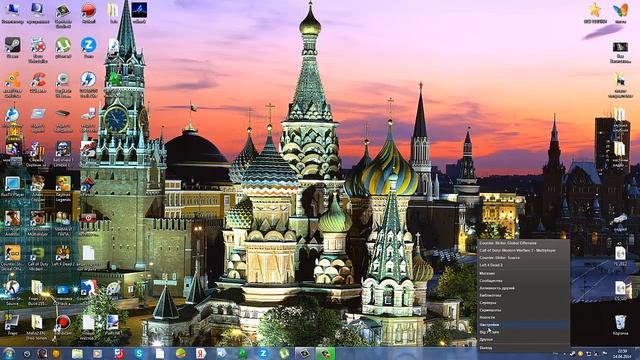The height and width of the screenshot is (360, 640).
Task: Launch Call of Duty: Modern Warfare 3 Multiplayer entry
Action: pos(524,251)
